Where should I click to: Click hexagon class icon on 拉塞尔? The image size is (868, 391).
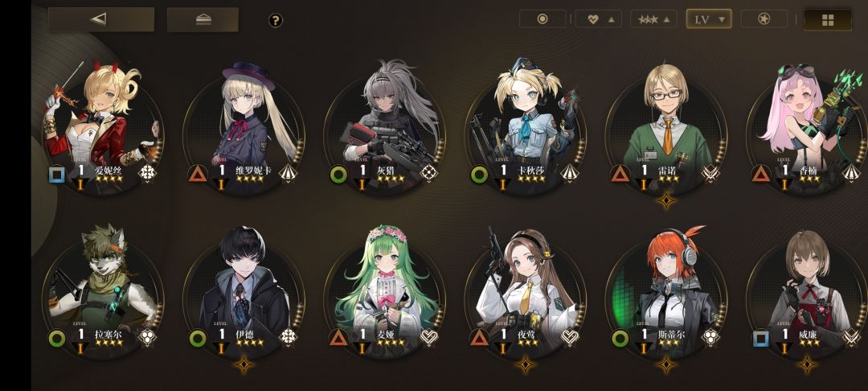click(147, 337)
